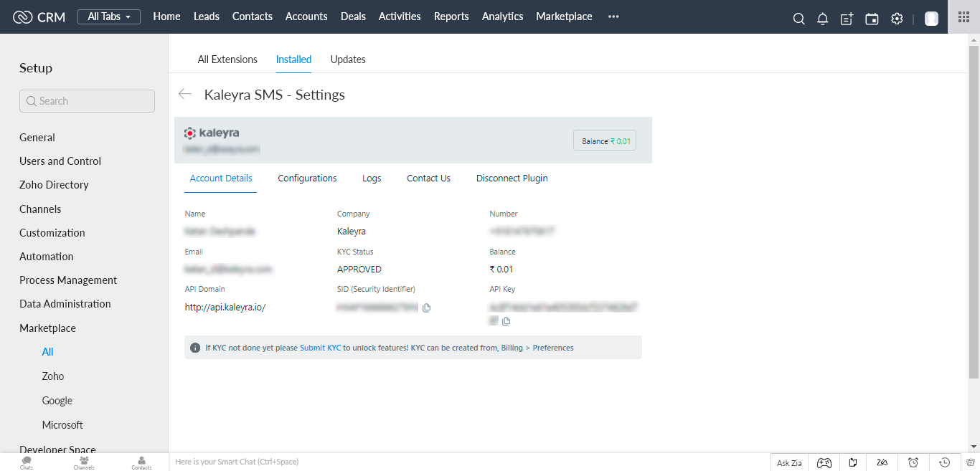Show more modules via the ellipsis

613,16
